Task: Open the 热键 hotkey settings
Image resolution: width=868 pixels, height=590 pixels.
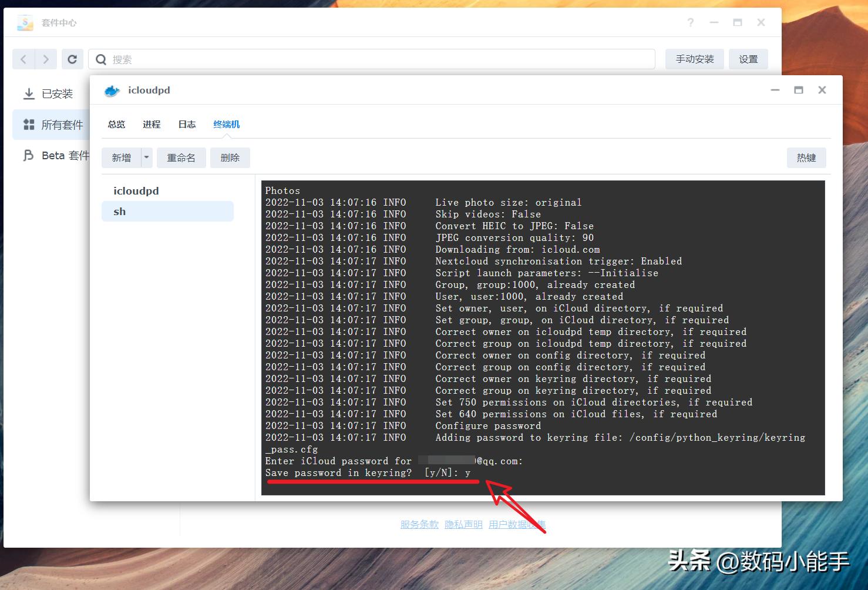Action: click(806, 157)
